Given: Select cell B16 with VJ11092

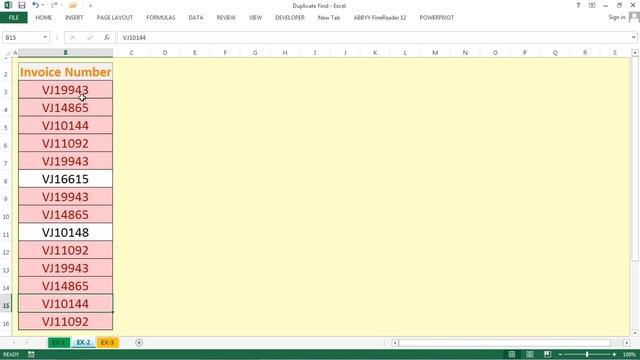Looking at the screenshot, I should pyautogui.click(x=65, y=322).
